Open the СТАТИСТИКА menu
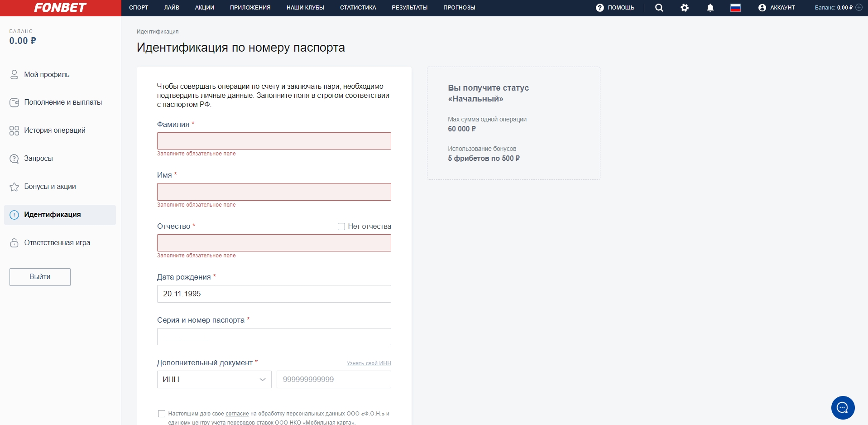868x425 pixels. [x=358, y=8]
